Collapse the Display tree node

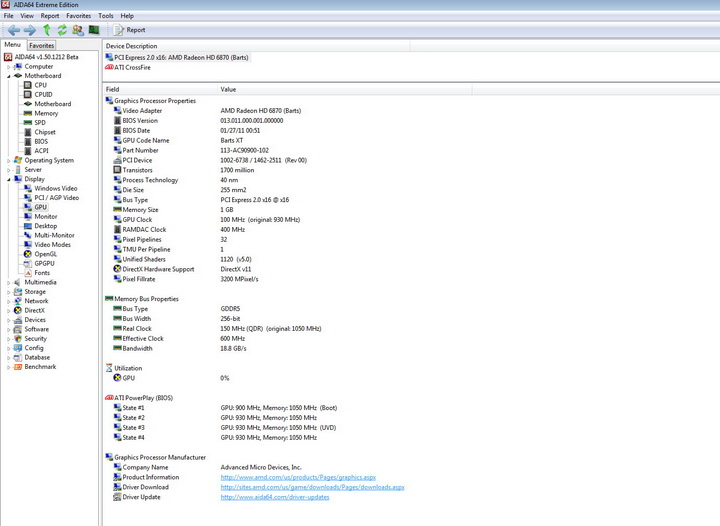coord(8,179)
